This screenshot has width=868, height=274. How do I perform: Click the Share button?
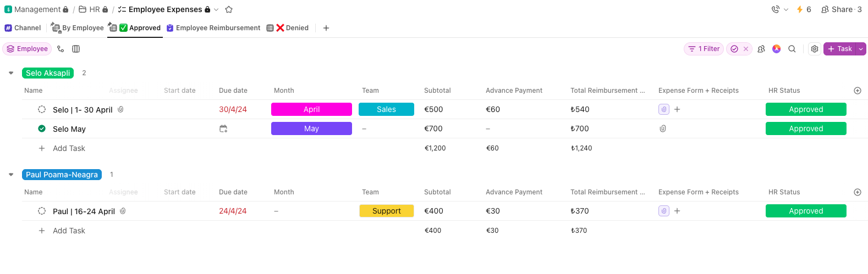pos(841,9)
